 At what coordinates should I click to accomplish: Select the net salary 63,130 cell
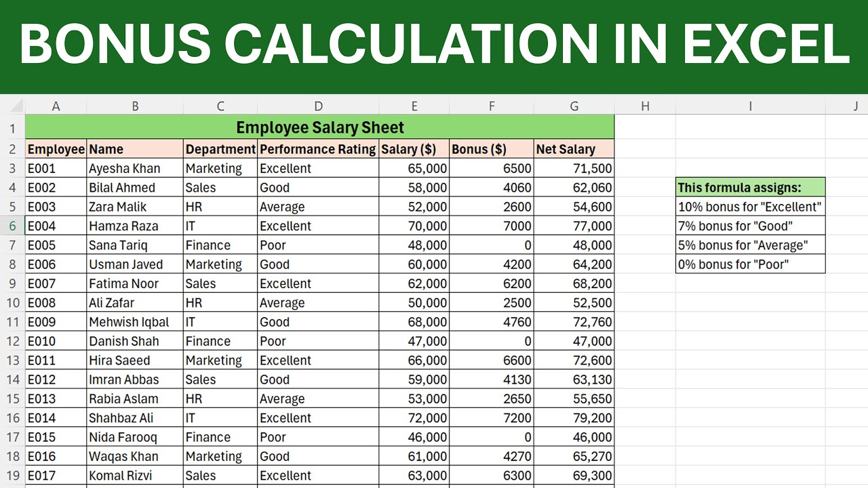[574, 380]
